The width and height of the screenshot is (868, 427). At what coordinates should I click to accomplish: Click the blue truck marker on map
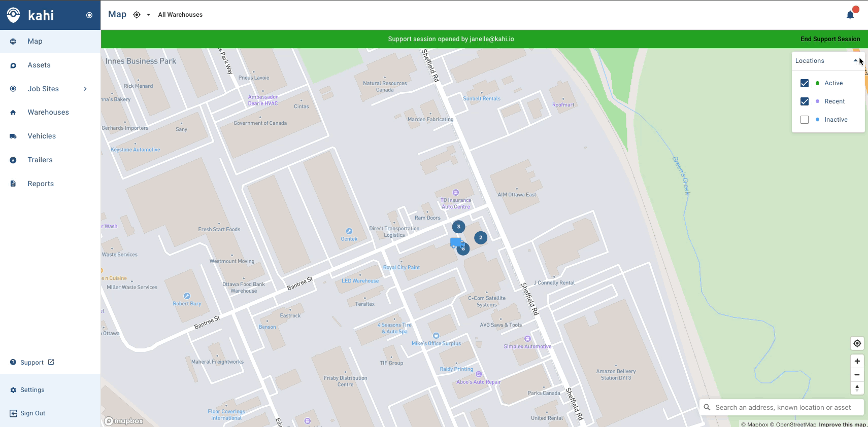456,242
